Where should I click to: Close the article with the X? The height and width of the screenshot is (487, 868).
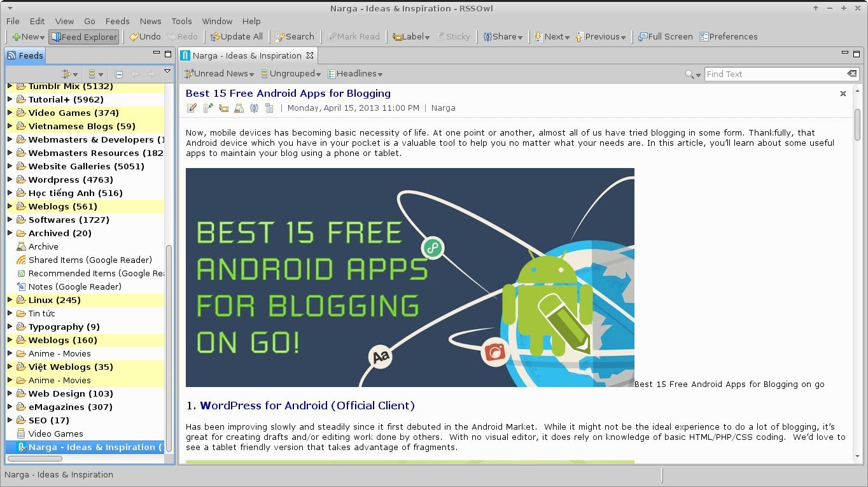843,94
